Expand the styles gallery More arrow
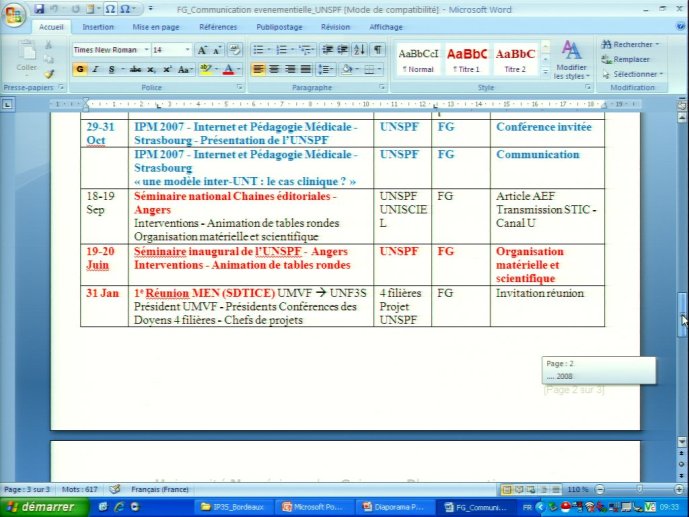The image size is (689, 517). 545,72
